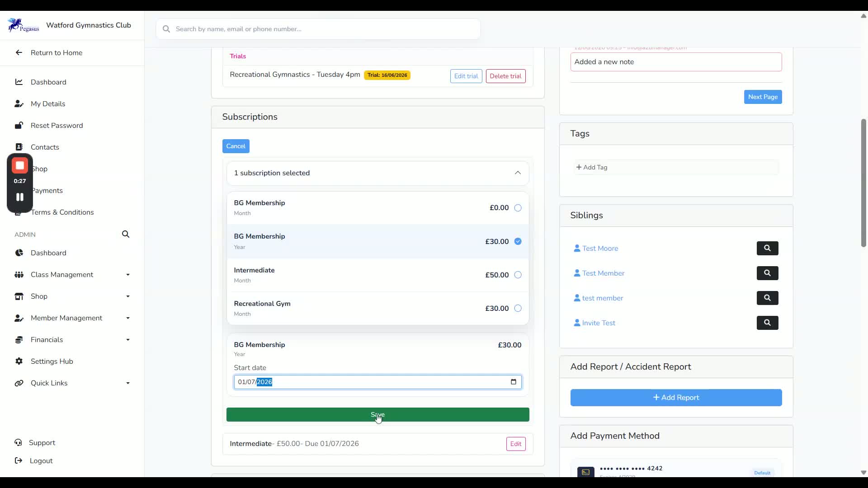
Task: Cancel the subscription editing
Action: tap(236, 146)
